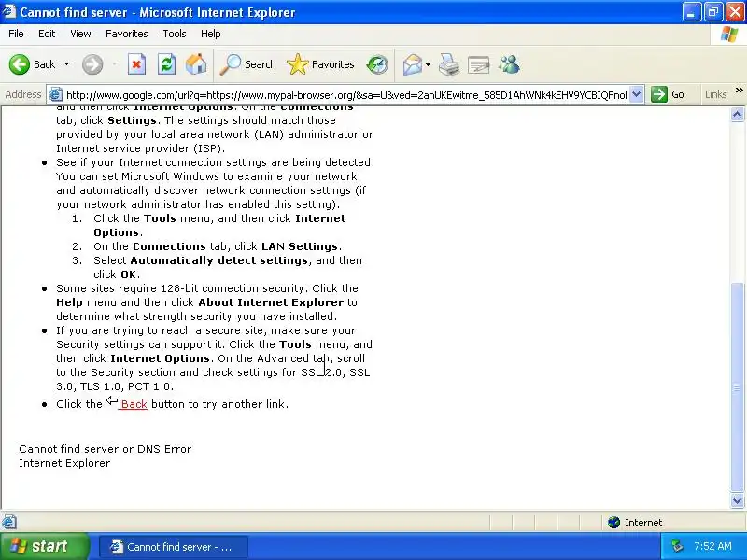
Task: Click the Links toolbar label
Action: [715, 94]
